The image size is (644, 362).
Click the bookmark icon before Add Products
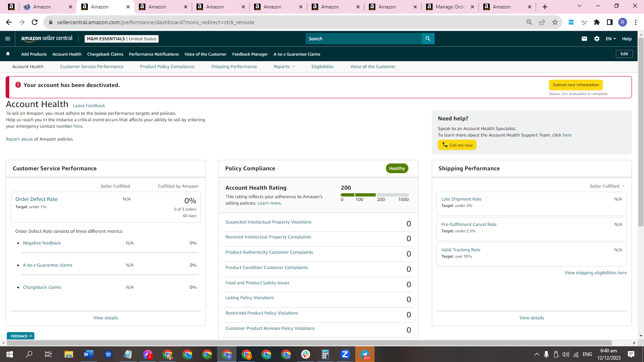click(x=8, y=54)
